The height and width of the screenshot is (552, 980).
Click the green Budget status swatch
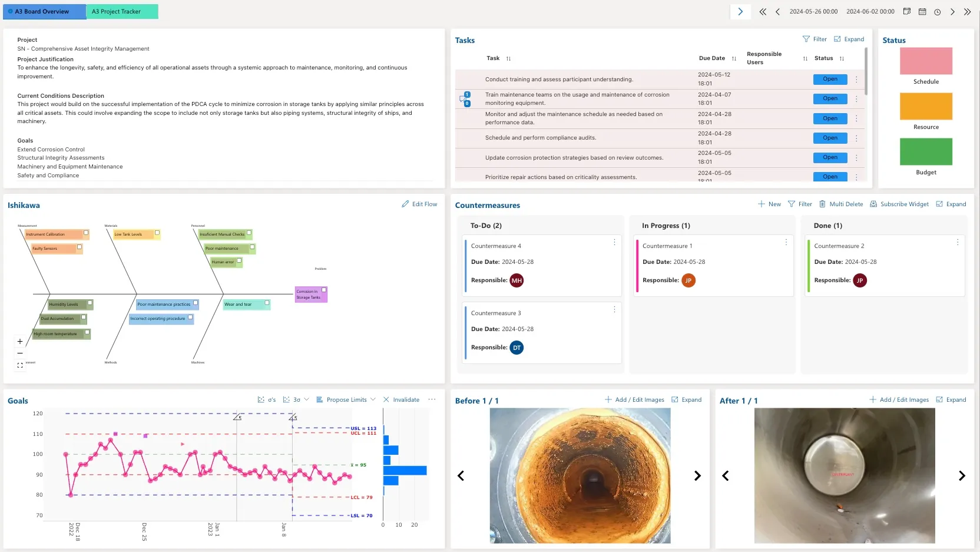point(926,151)
